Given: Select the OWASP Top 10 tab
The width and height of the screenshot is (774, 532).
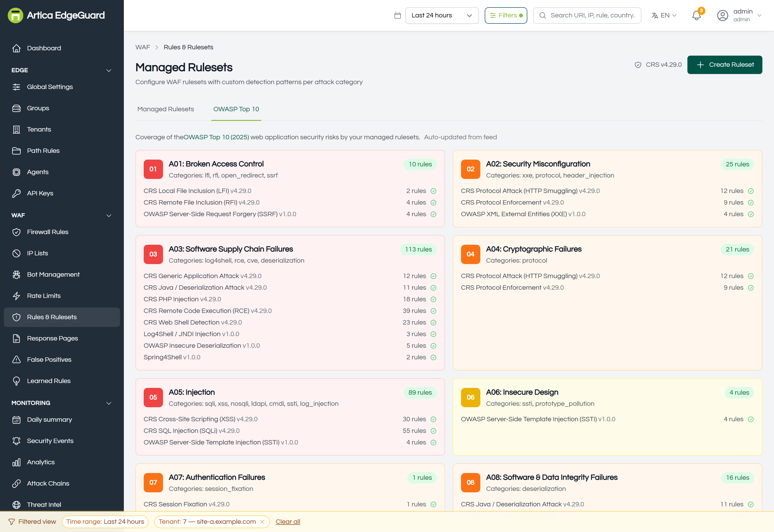Looking at the screenshot, I should point(236,109).
